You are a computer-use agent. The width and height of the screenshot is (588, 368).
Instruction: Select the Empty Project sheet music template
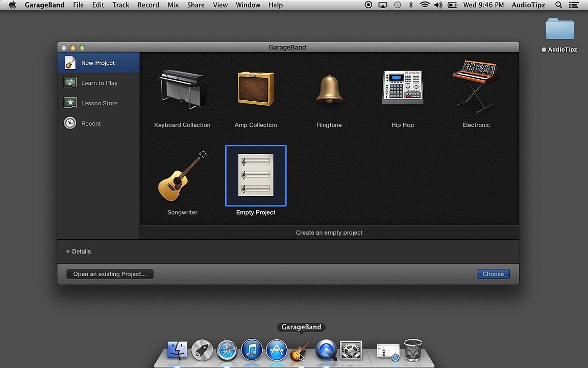pos(256,175)
